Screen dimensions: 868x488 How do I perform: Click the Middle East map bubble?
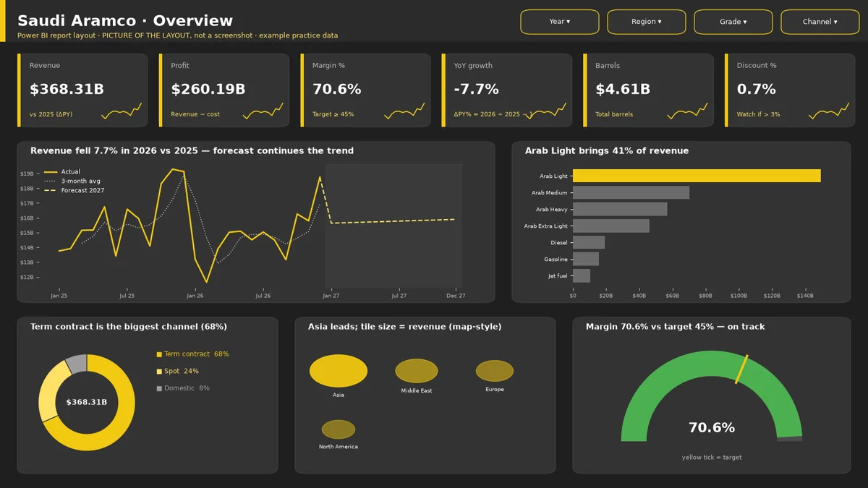coord(417,371)
